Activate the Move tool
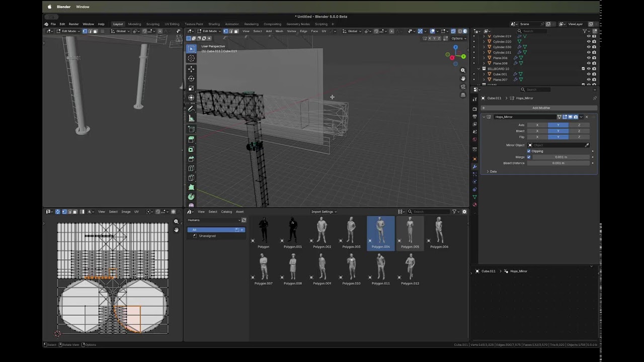Screen dimensions: 644x362 click(191, 69)
